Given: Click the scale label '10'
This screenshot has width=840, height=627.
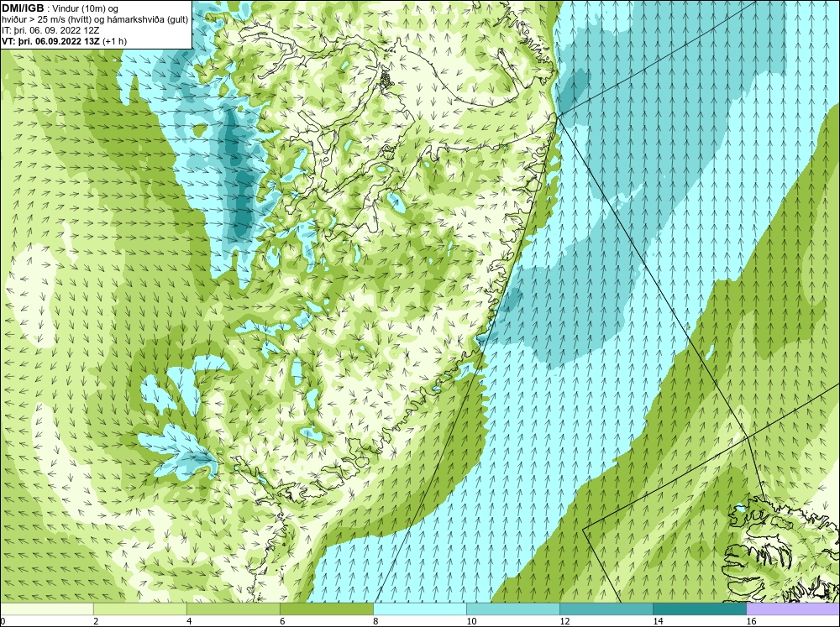Looking at the screenshot, I should [471, 621].
